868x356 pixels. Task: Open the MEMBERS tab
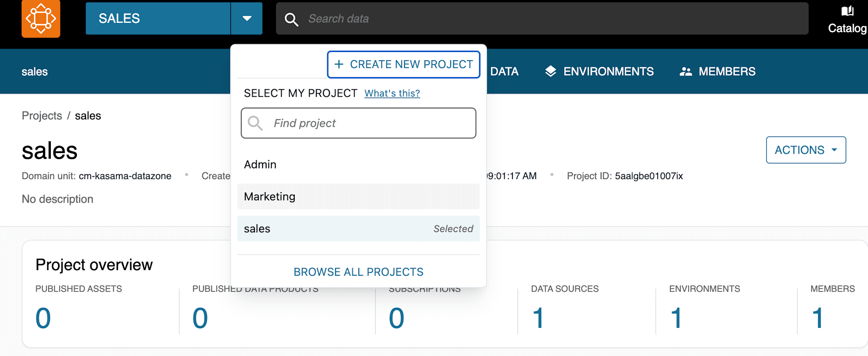pos(717,72)
